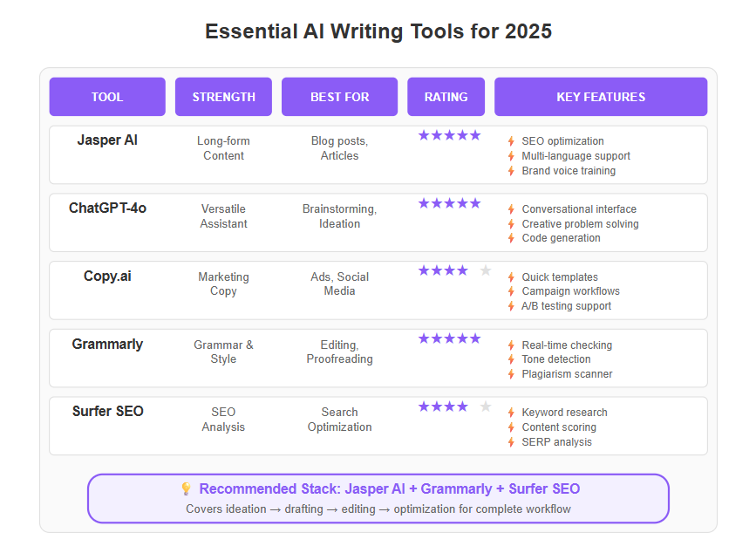This screenshot has height=560, width=756.
Task: Click the STRENGTH column header
Action: click(x=223, y=97)
